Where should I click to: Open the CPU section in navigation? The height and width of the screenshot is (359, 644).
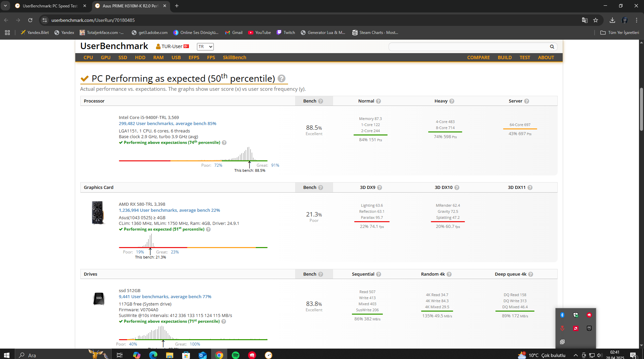tap(88, 57)
